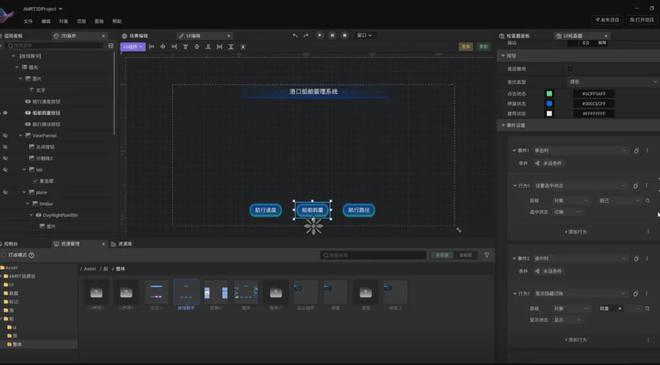
Task: Click the green button above canvas right
Action: [x=483, y=47]
